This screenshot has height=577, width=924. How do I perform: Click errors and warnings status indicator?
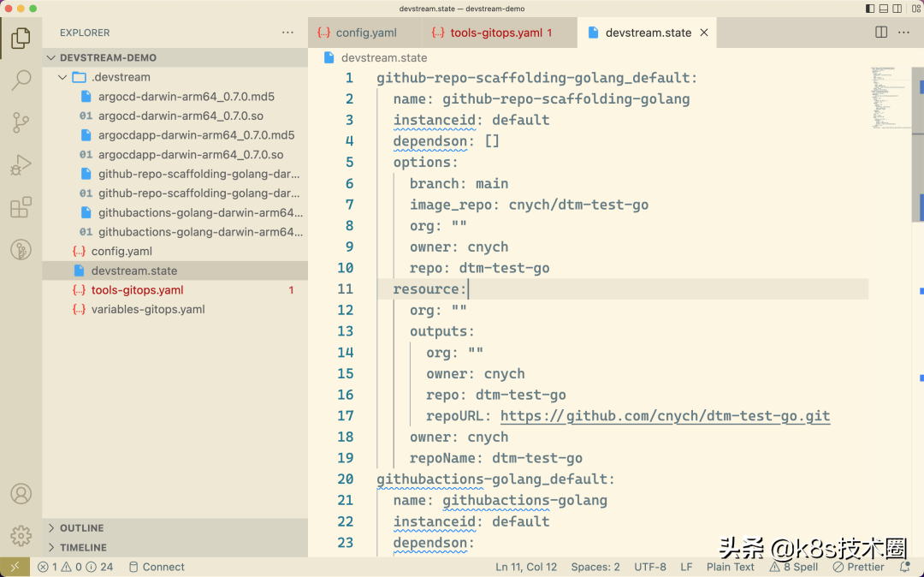74,567
